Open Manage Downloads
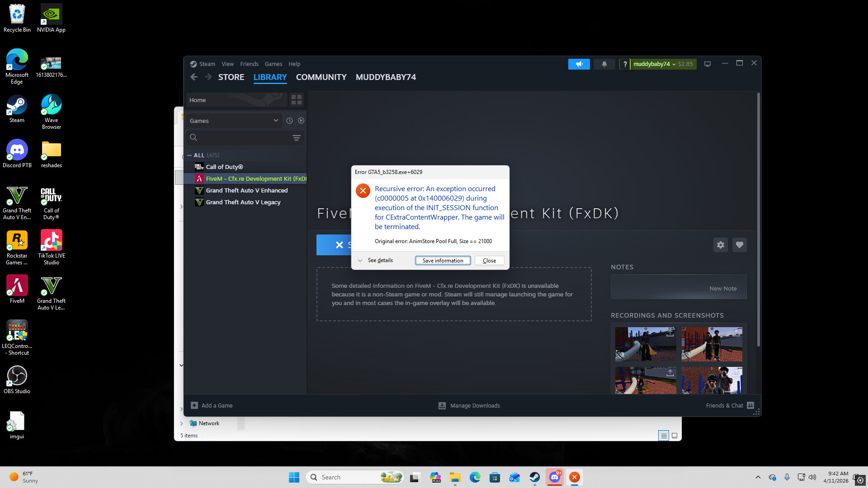This screenshot has width=868, height=488. tap(469, 405)
